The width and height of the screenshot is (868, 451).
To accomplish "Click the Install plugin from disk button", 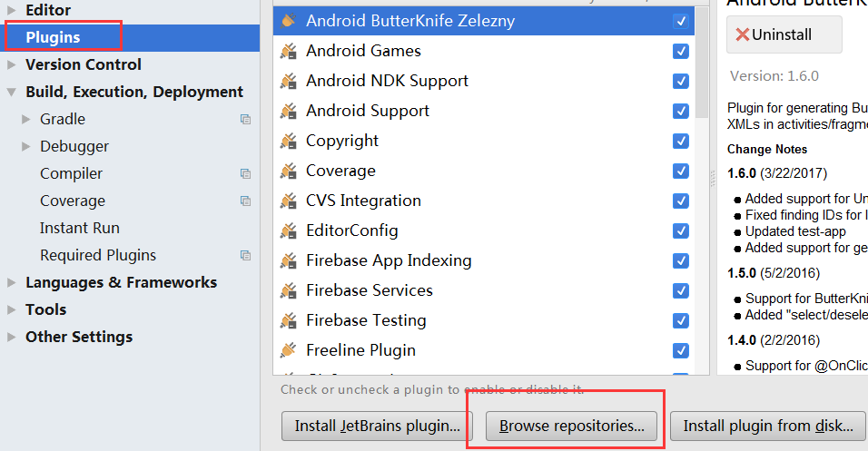I will point(768,426).
